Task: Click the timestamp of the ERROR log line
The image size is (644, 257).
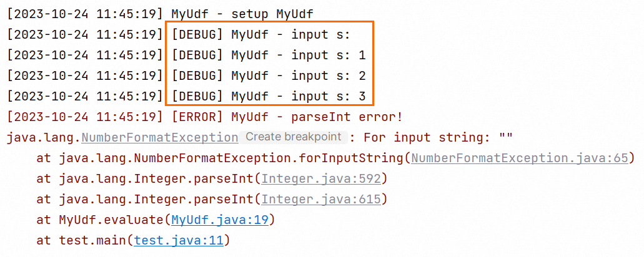Action: point(85,117)
